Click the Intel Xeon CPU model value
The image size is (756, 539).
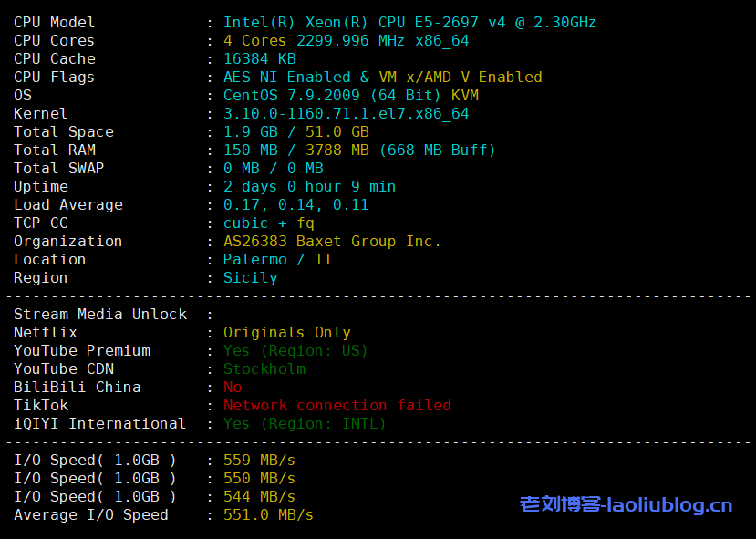click(x=409, y=22)
